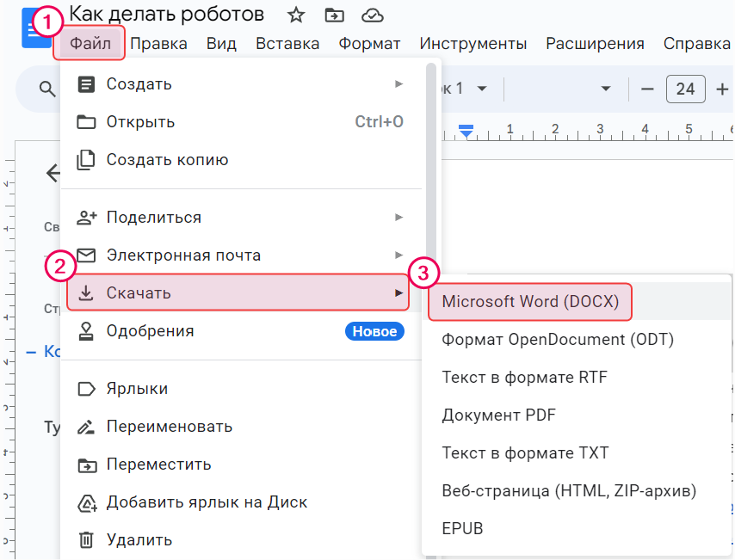Viewport: 735px width, 560px height.
Task: Expand the Создать submenu arrow
Action: click(398, 83)
